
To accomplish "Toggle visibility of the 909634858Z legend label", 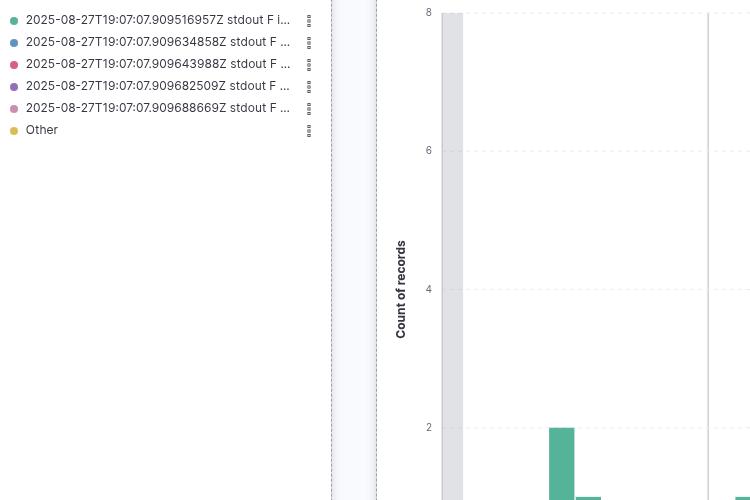I will 157,42.
